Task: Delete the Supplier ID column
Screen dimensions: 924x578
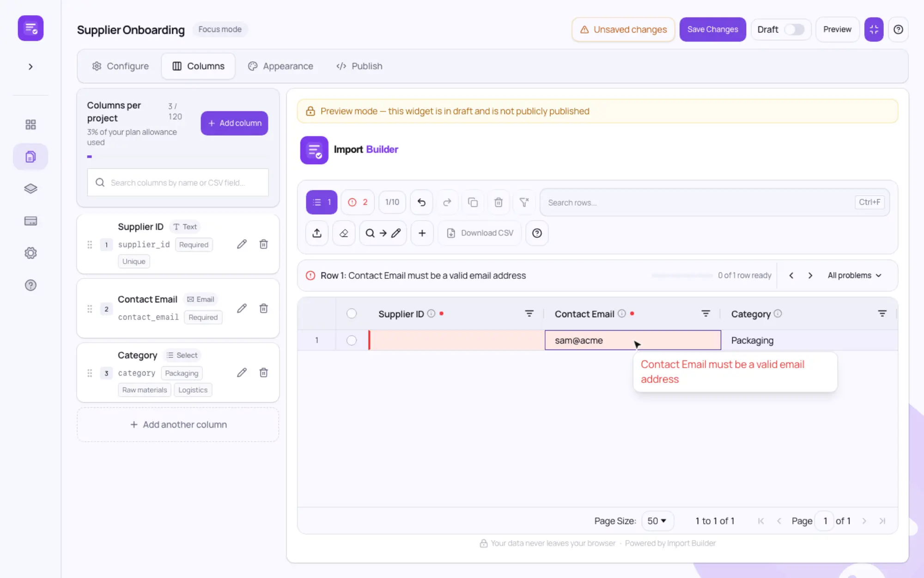Action: tap(263, 244)
